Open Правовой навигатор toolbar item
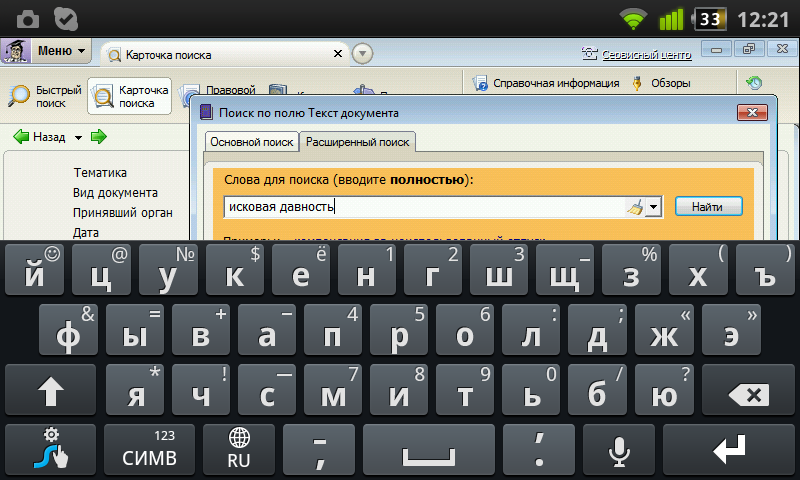The image size is (800, 480). tap(218, 90)
